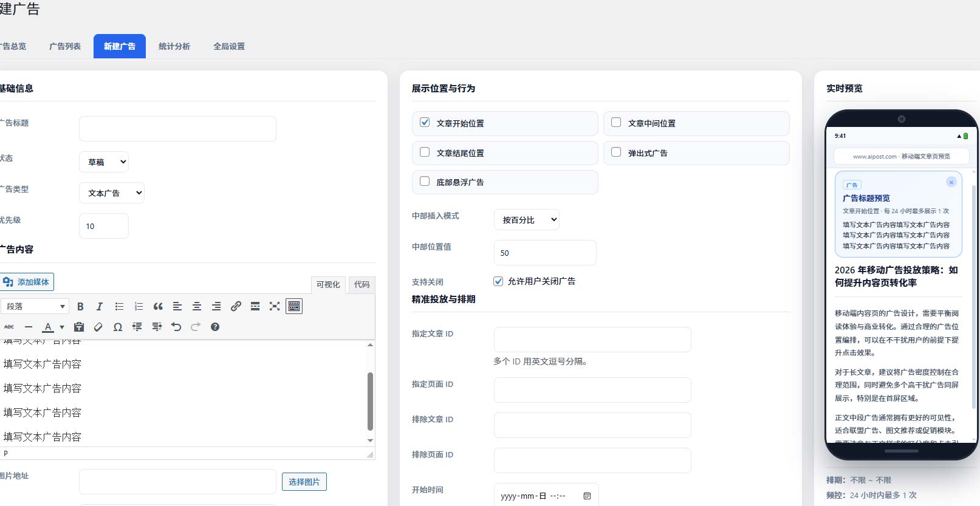Focus the 指定文章 ID input
The height and width of the screenshot is (506, 980).
592,340
